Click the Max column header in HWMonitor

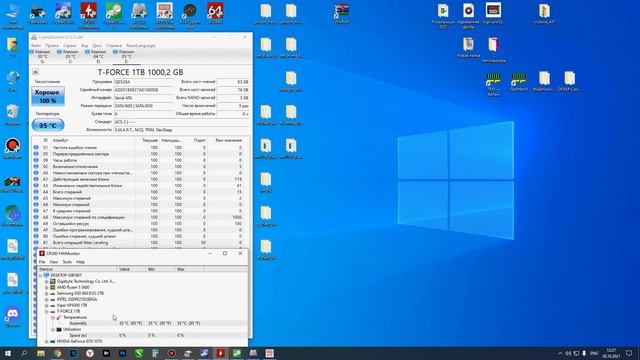189,269
